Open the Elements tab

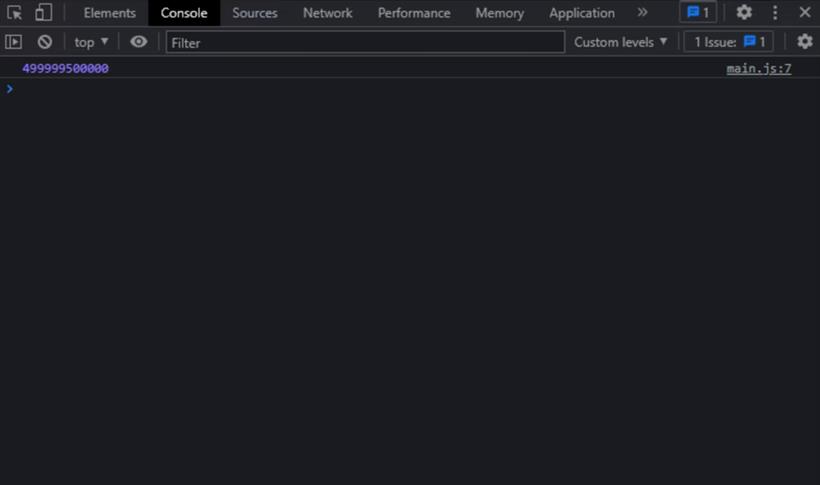coord(109,13)
